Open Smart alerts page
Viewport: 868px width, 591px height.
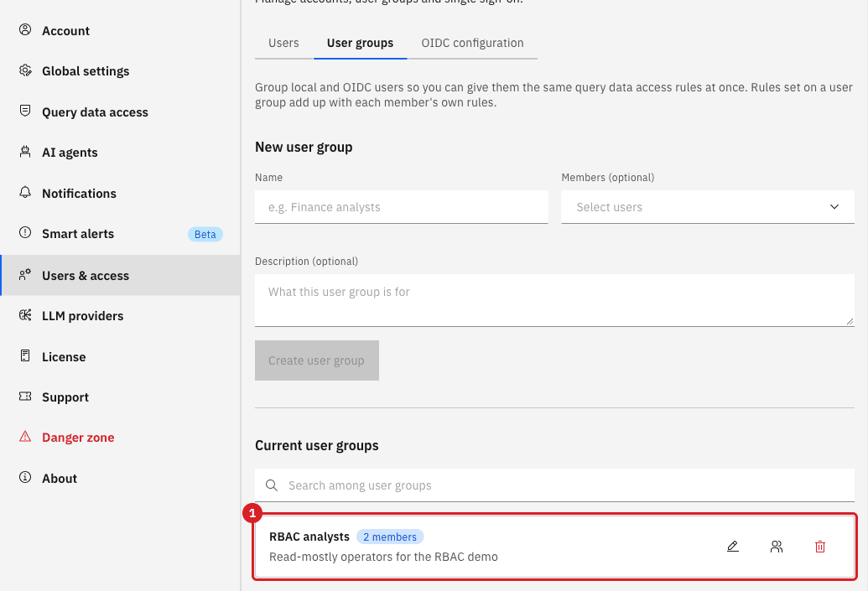[120, 234]
